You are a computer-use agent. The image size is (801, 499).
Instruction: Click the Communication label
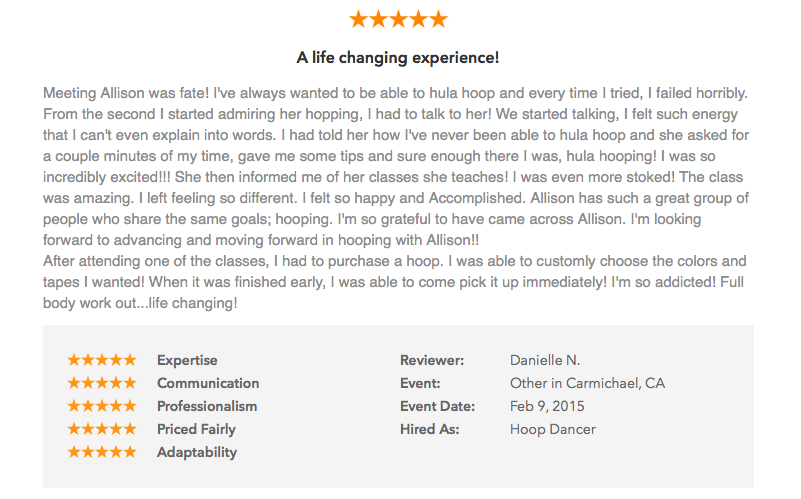coord(208,383)
